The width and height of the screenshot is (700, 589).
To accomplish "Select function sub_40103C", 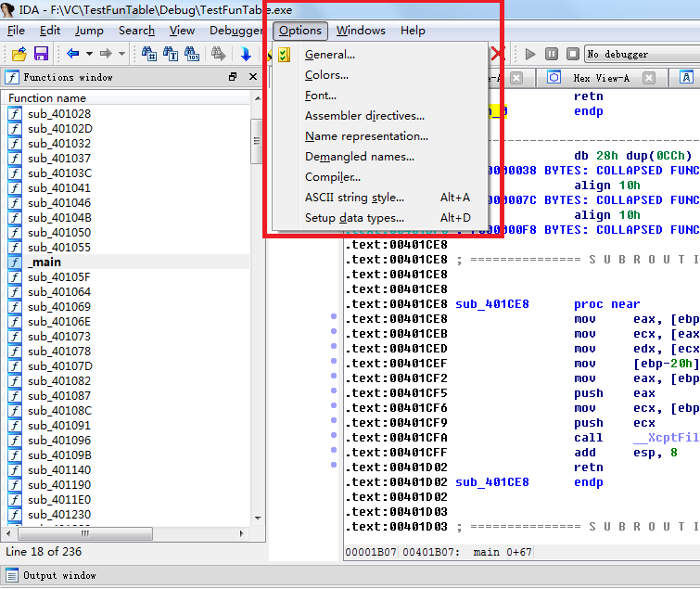I will coord(60,173).
